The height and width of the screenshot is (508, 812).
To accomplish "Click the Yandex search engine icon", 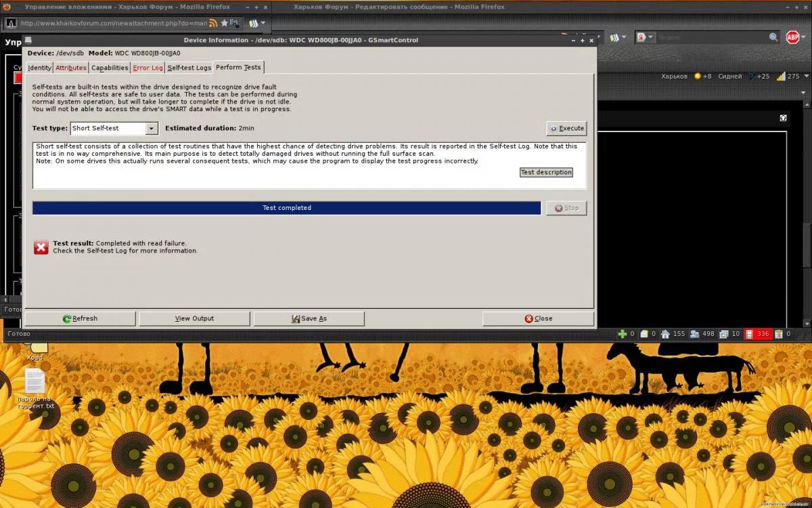I will tap(640, 37).
